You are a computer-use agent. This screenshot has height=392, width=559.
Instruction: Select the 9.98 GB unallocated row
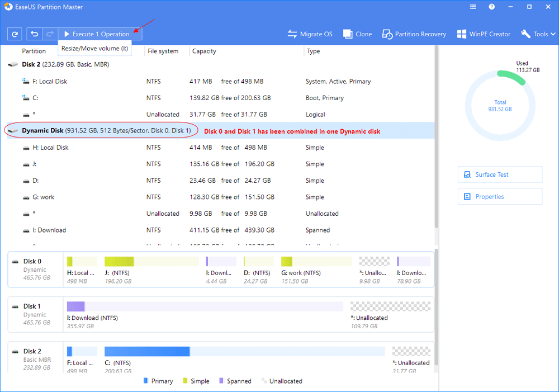221,214
